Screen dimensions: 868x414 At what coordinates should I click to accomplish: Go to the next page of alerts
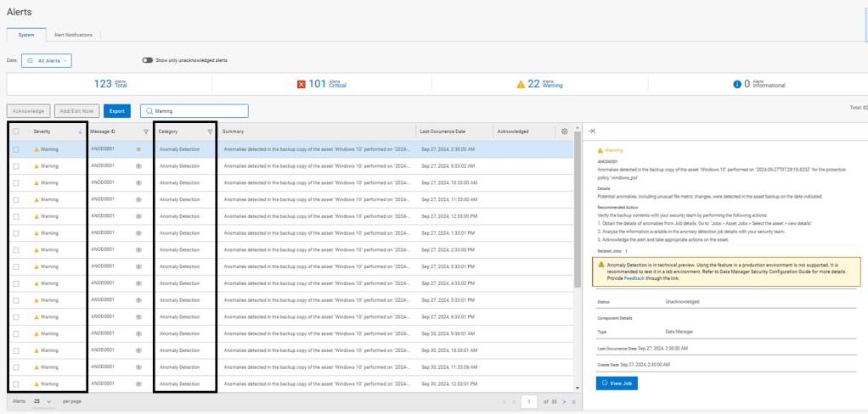(x=563, y=401)
